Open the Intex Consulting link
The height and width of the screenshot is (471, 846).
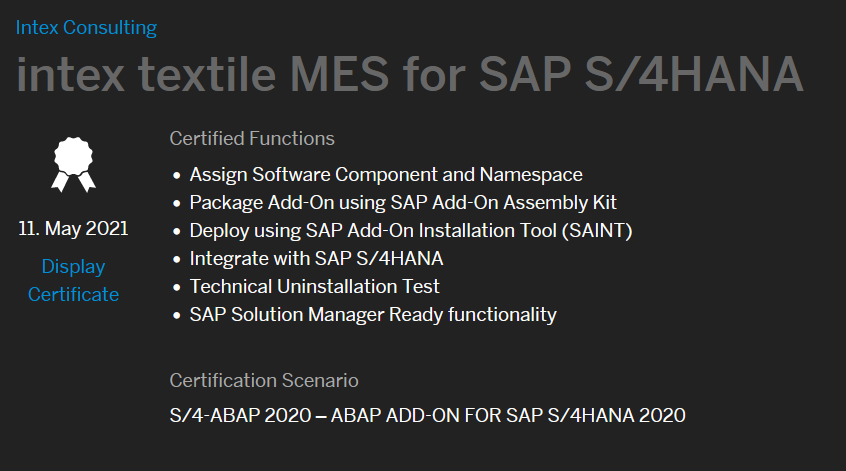click(86, 28)
